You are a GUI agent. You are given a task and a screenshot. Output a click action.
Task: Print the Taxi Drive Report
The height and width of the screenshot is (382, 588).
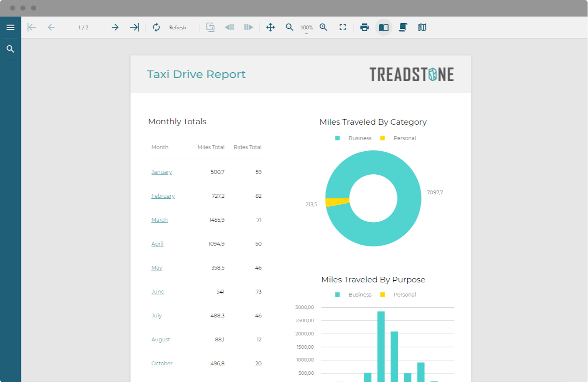(364, 27)
